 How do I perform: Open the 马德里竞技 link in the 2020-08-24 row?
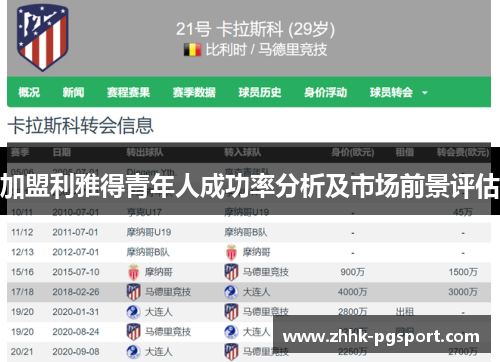coord(168,332)
